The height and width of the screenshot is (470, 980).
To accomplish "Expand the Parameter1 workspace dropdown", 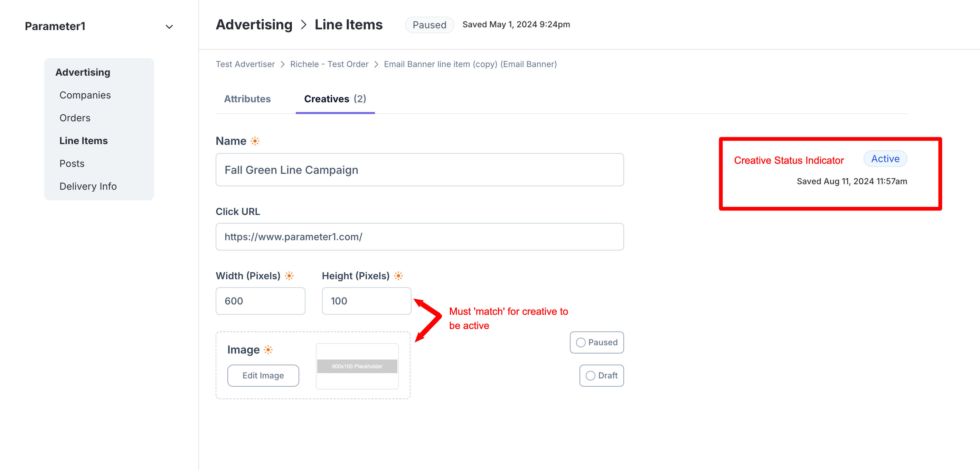I will tap(169, 27).
